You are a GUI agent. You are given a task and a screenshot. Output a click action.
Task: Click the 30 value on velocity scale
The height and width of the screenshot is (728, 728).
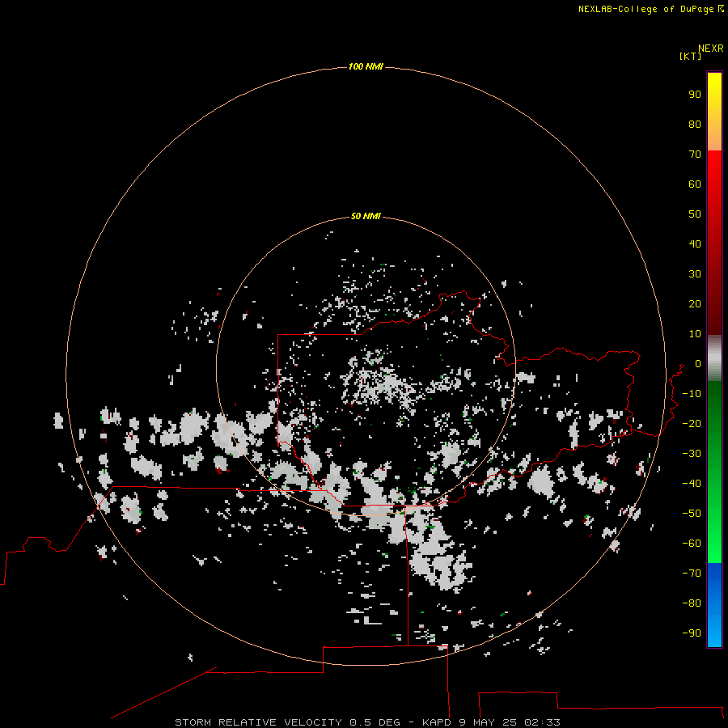coord(695,274)
